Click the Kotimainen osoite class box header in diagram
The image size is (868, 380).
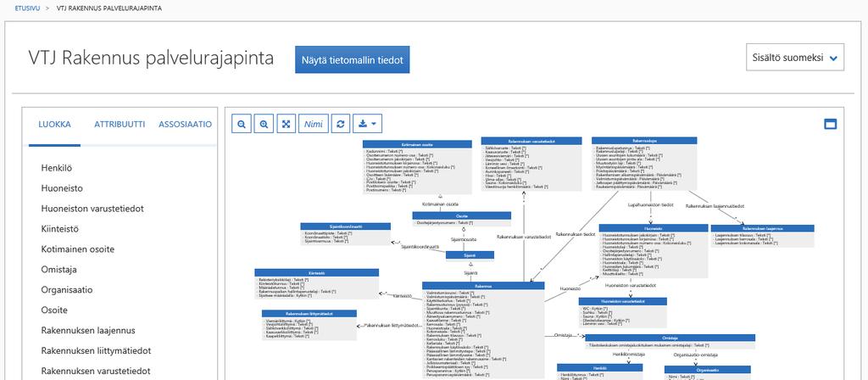[x=417, y=144]
